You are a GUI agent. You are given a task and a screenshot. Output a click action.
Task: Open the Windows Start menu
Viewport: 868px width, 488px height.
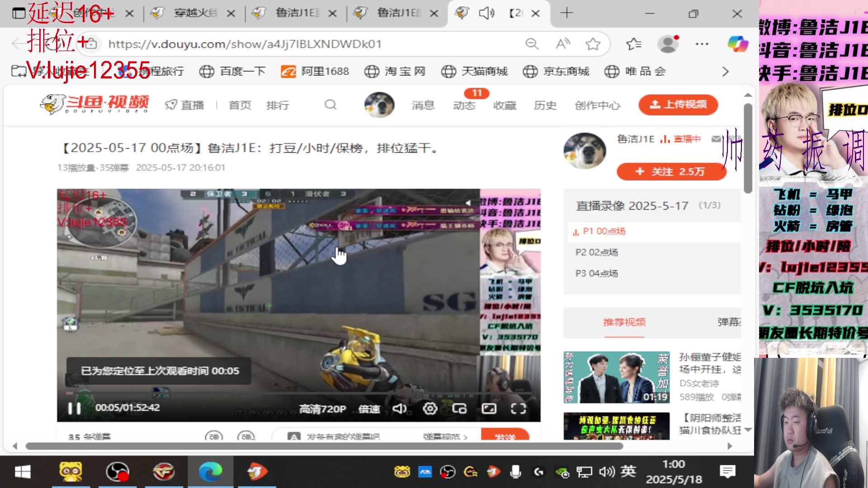[x=22, y=472]
